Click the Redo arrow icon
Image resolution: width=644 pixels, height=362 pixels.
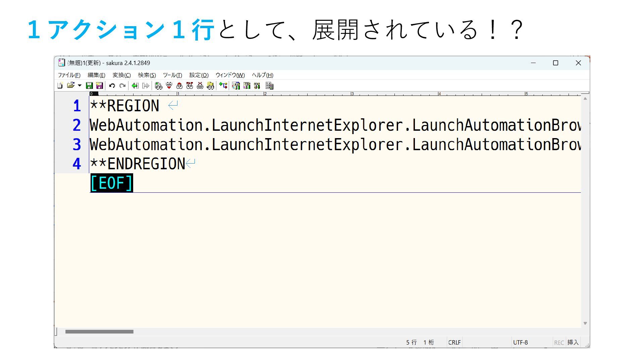coord(122,86)
